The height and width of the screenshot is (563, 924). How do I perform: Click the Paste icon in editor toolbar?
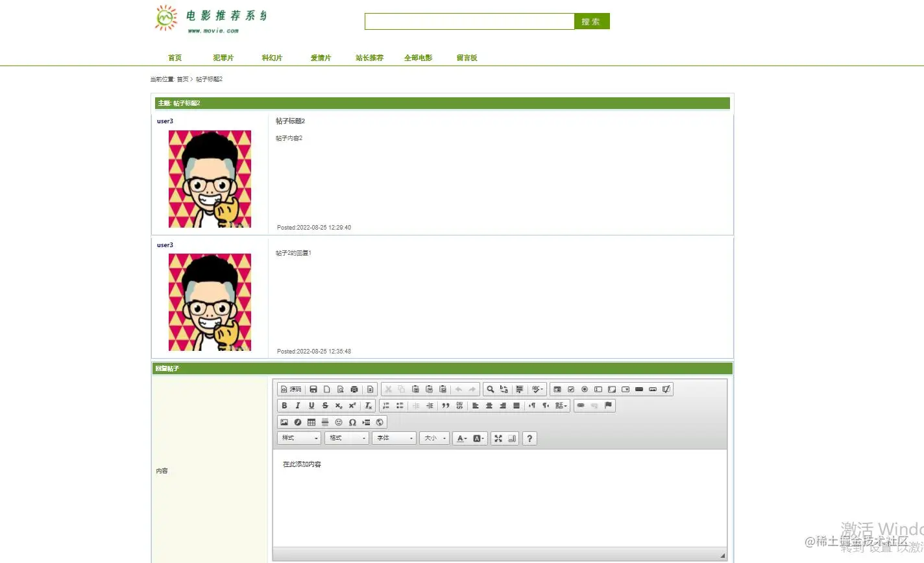[415, 389]
